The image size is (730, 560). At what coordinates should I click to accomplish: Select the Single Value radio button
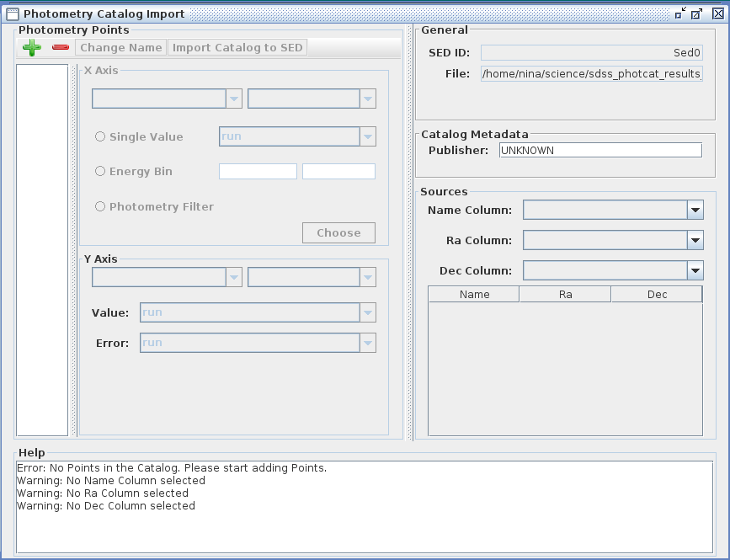point(100,136)
